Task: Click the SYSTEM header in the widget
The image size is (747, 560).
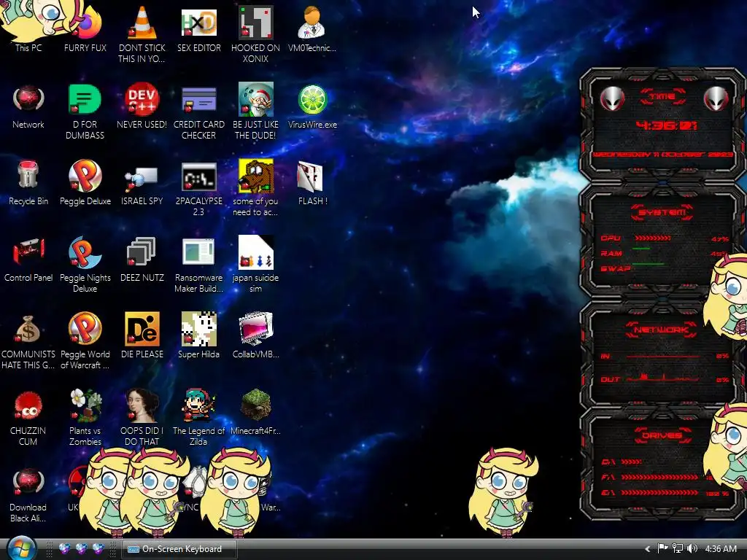Action: point(662,212)
